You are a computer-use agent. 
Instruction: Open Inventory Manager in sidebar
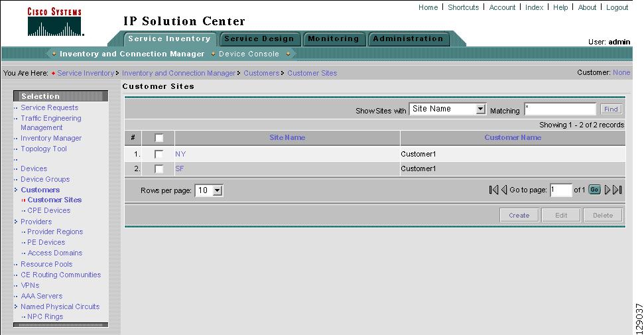pyautogui.click(x=51, y=138)
